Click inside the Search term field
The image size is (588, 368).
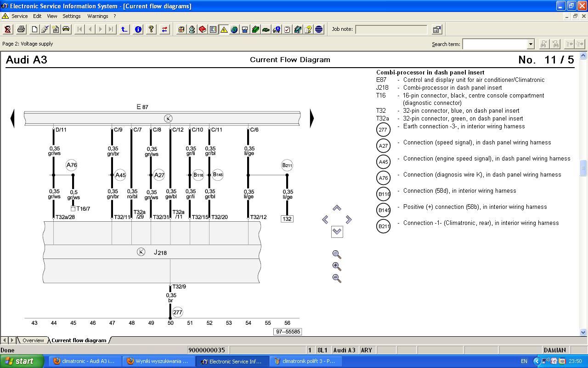click(x=495, y=44)
